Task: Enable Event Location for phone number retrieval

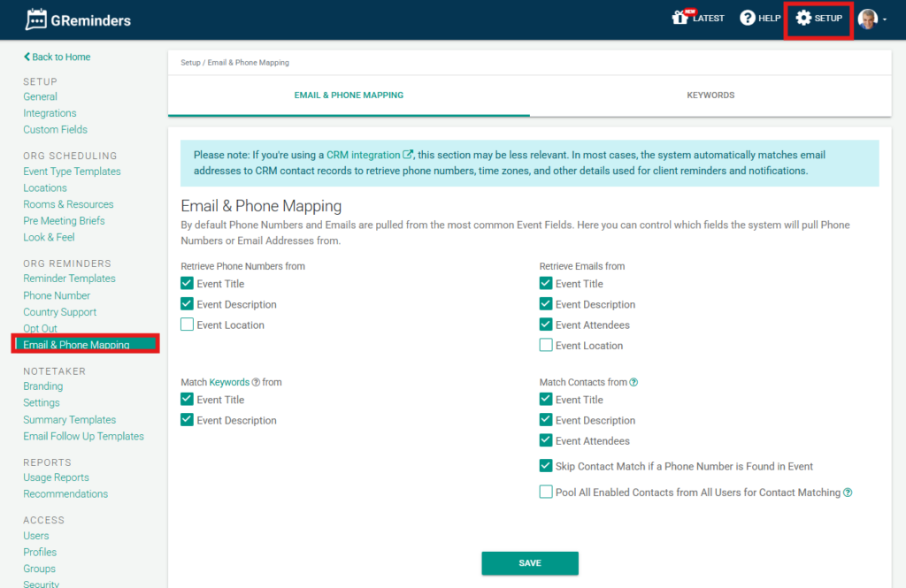Action: click(x=187, y=325)
